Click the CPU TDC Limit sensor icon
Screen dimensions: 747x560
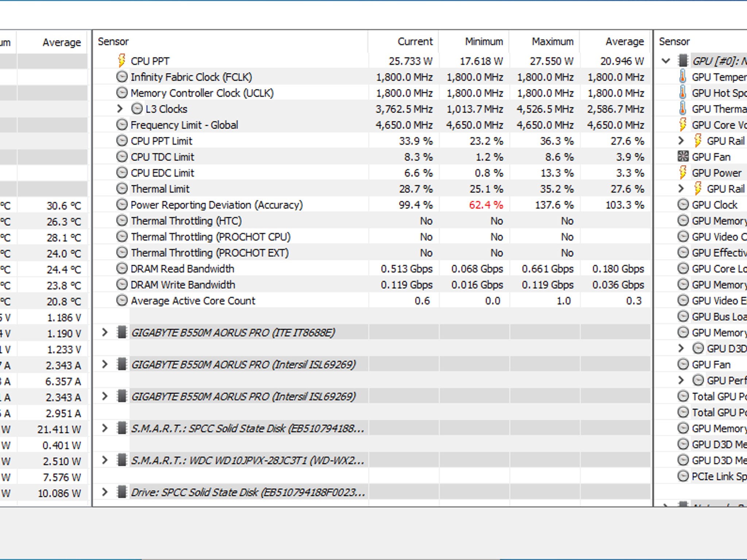coord(122,157)
